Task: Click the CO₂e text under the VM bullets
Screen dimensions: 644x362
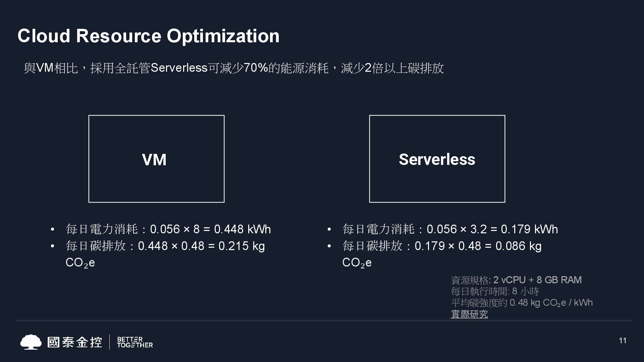Action: click(x=80, y=263)
